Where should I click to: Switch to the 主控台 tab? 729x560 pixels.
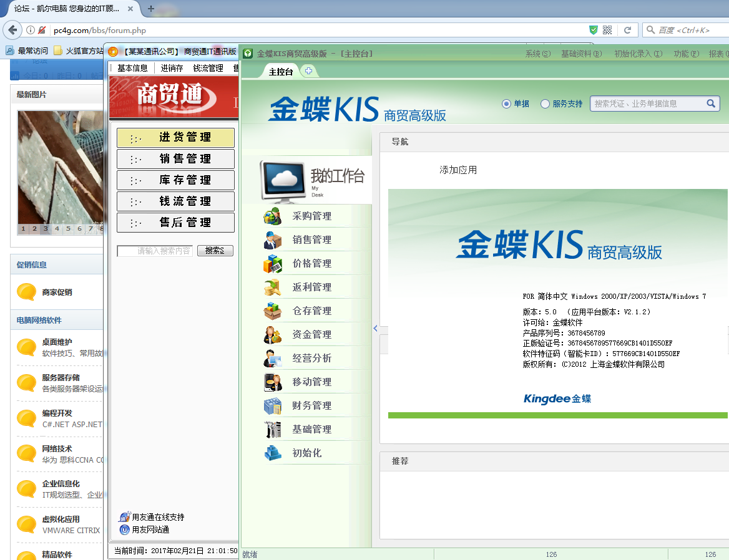click(x=281, y=72)
